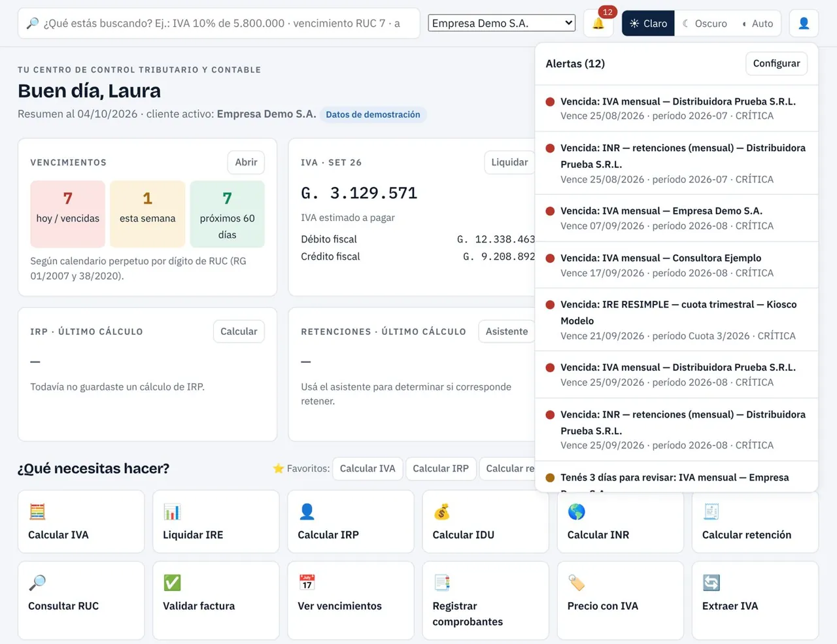This screenshot has width=837, height=644.
Task: Click the Calcular IVA calculator icon
Action: click(x=37, y=511)
